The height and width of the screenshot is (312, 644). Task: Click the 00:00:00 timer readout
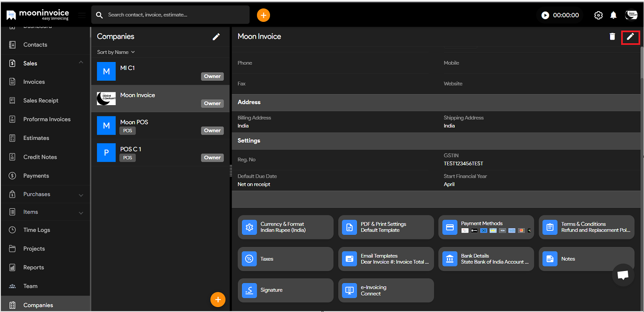click(x=566, y=15)
